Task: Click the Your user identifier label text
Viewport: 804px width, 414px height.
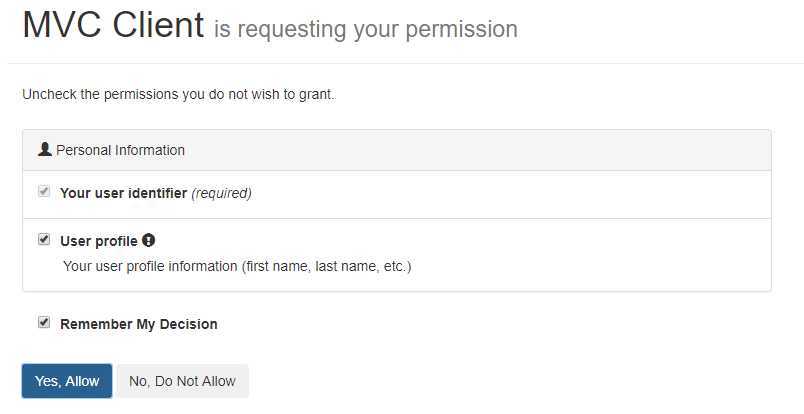Action: [x=124, y=193]
